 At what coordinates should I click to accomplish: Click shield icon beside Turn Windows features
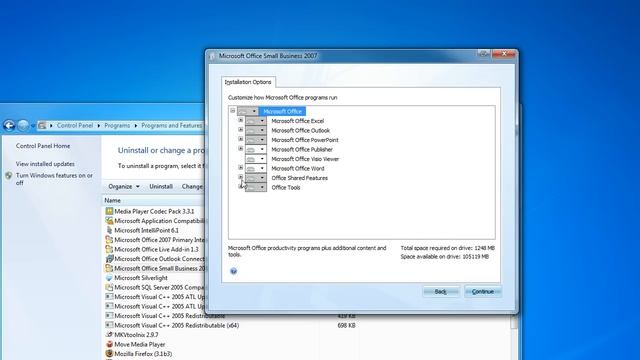9,176
